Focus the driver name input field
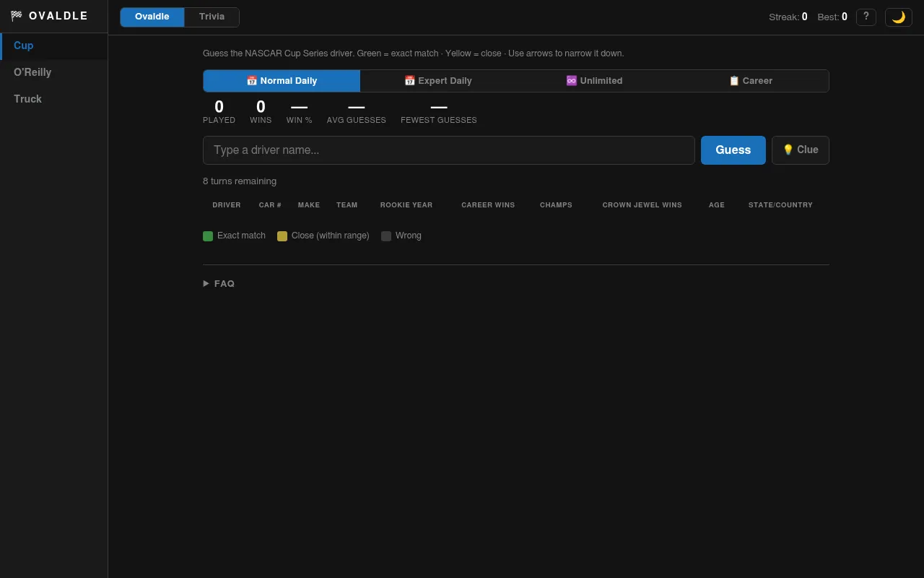This screenshot has height=578, width=924. tap(449, 150)
